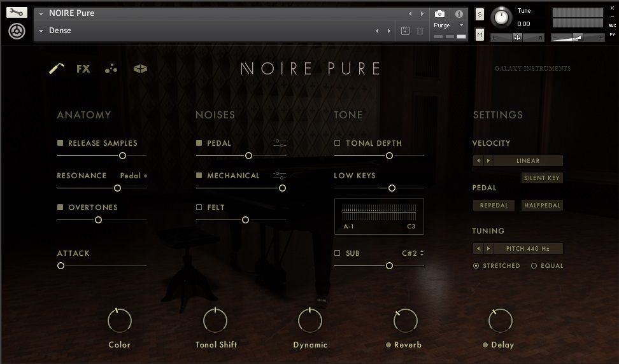Open the Dense snapshot dropdown arrow
This screenshot has width=619, height=364.
pyautogui.click(x=41, y=31)
